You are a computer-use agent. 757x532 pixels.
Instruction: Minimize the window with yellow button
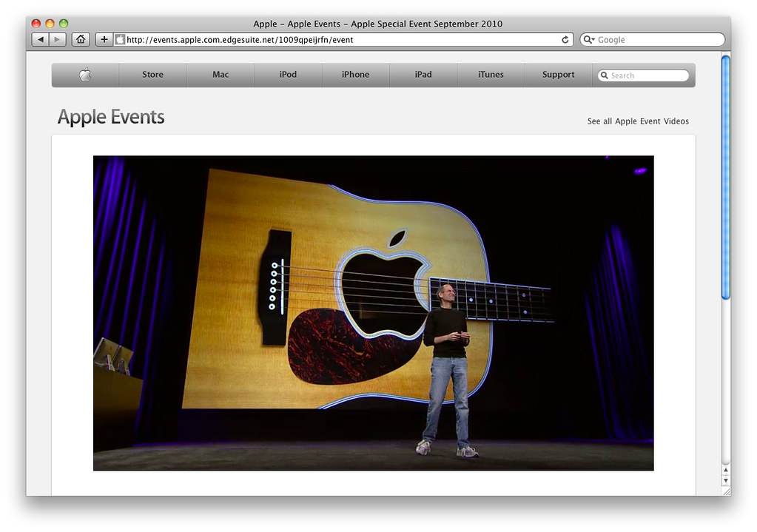click(x=50, y=23)
